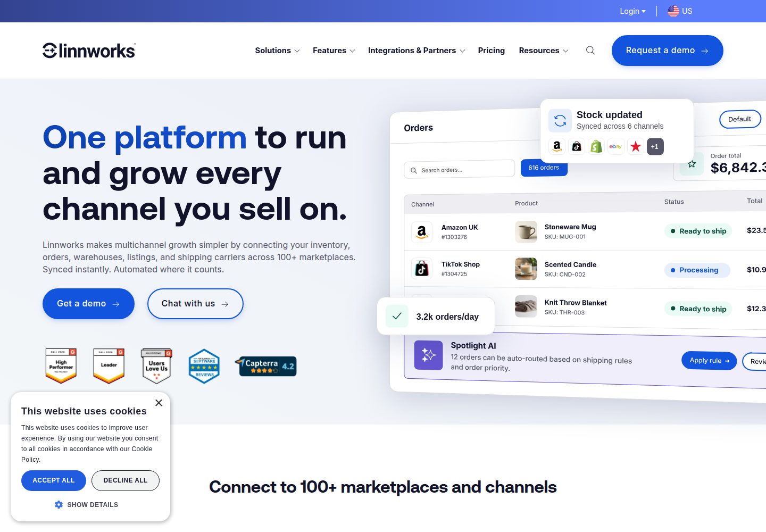Click the Stoneware Mug product thumbnail
The width and height of the screenshot is (766, 532).
click(526, 232)
